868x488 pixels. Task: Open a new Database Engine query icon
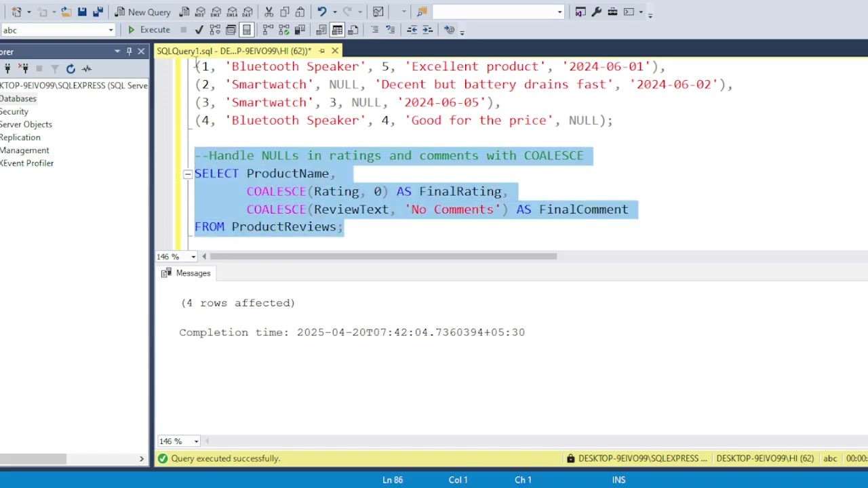pyautogui.click(x=184, y=12)
